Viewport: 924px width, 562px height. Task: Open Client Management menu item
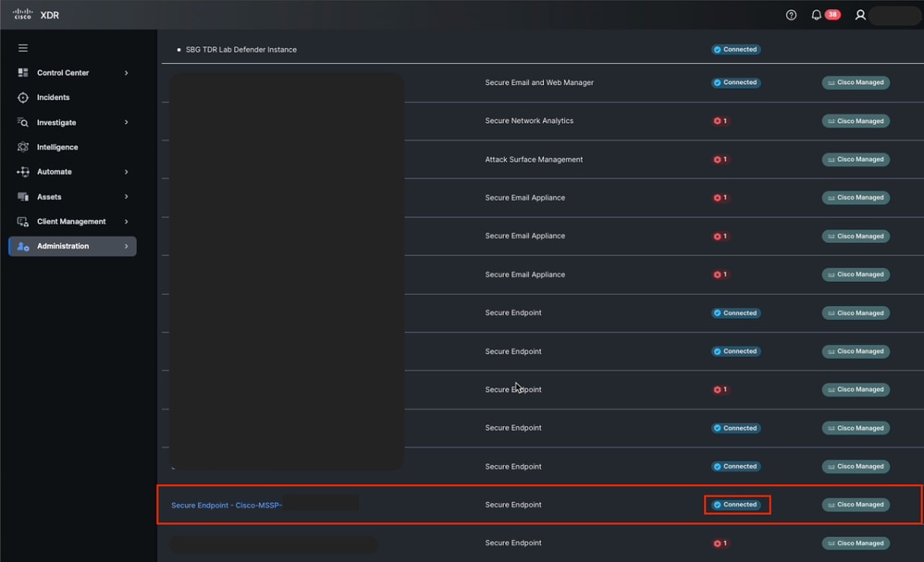pyautogui.click(x=72, y=222)
